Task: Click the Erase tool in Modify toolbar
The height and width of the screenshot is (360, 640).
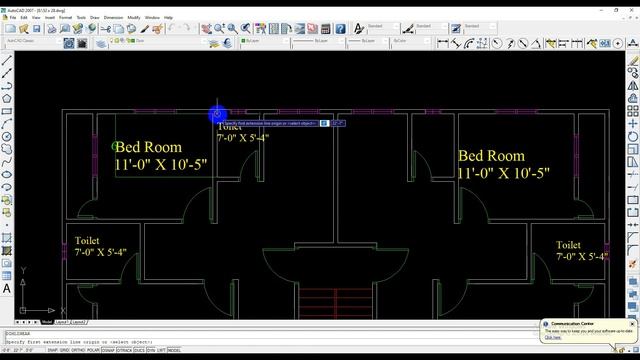Action: click(633, 61)
